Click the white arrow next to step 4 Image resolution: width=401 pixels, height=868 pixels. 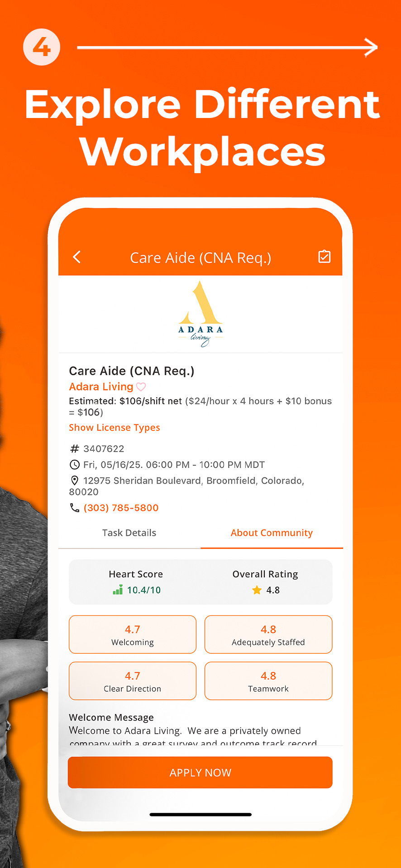(x=370, y=47)
